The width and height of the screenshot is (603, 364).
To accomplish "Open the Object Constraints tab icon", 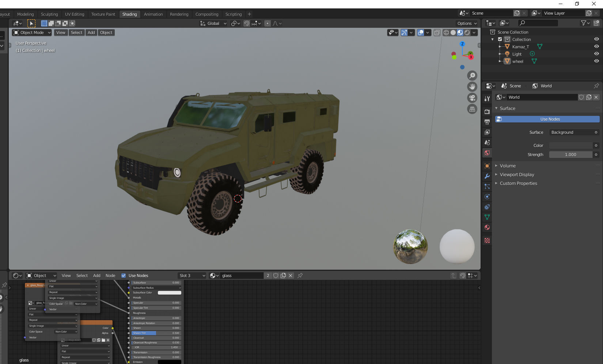I will tap(487, 207).
